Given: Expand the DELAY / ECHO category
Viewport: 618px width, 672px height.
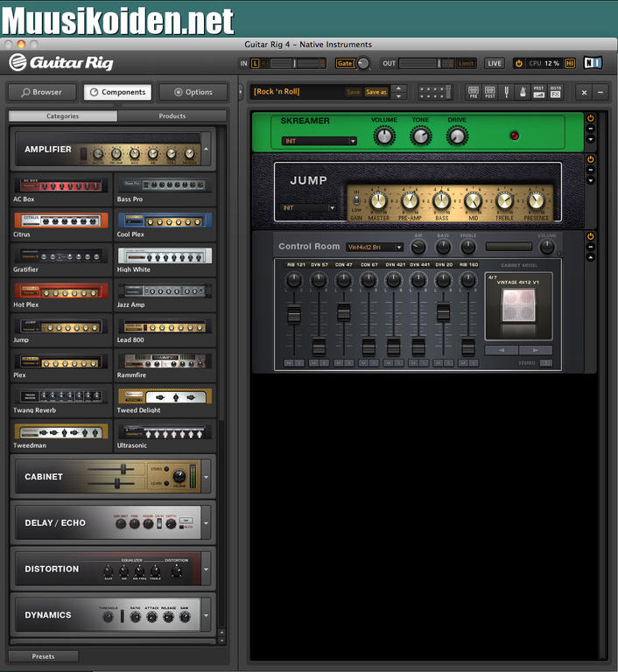Looking at the screenshot, I should pyautogui.click(x=207, y=523).
